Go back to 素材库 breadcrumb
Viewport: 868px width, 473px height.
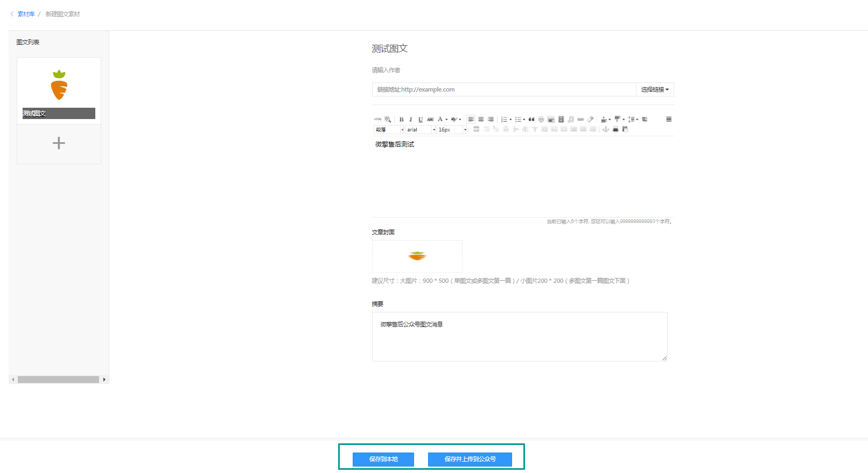(x=26, y=14)
